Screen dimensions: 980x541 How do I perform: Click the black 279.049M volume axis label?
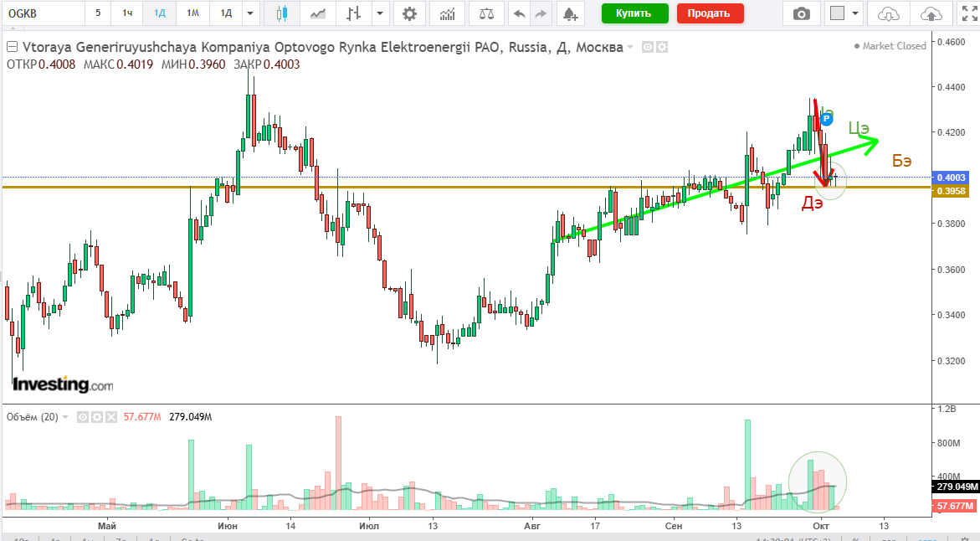(x=956, y=487)
